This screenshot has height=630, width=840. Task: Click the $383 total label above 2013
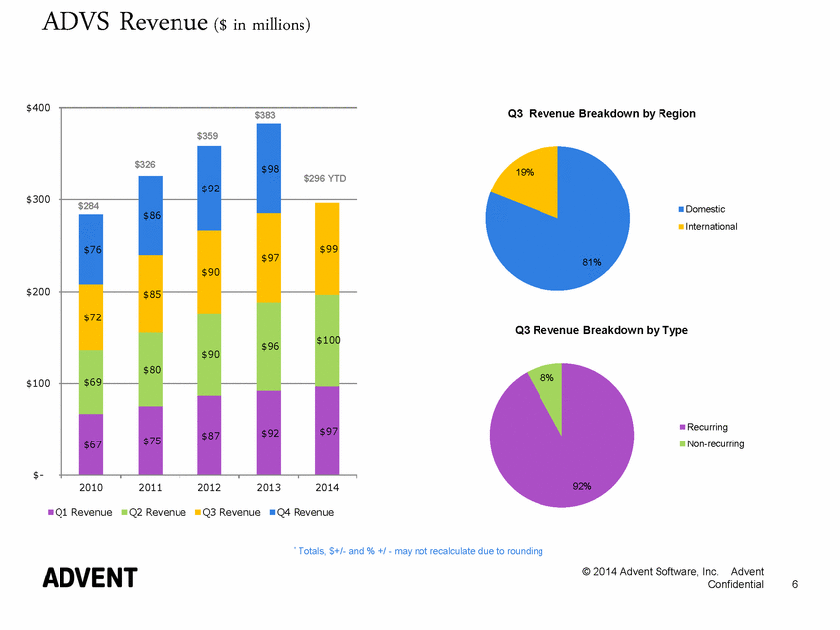coord(265,115)
